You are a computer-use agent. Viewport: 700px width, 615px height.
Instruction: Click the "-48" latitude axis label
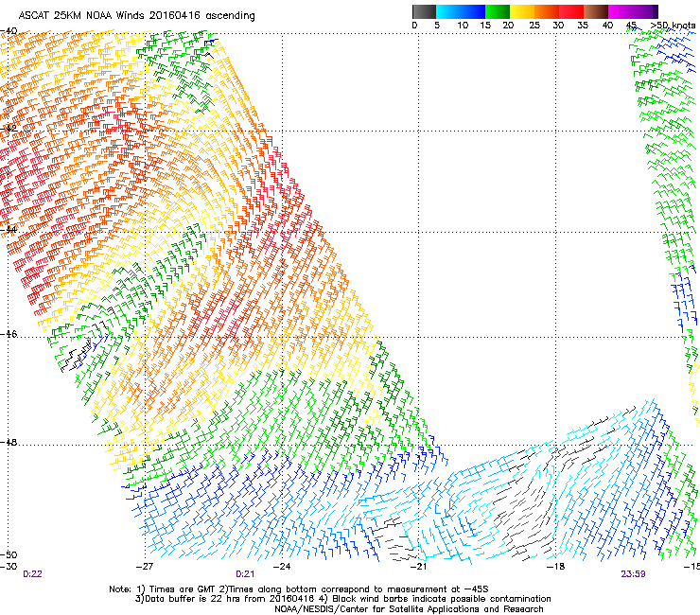[9, 442]
